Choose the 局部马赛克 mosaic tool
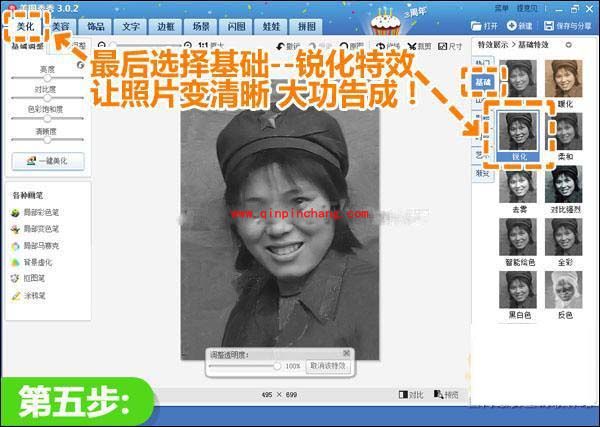The width and height of the screenshot is (600, 427). pyautogui.click(x=36, y=246)
